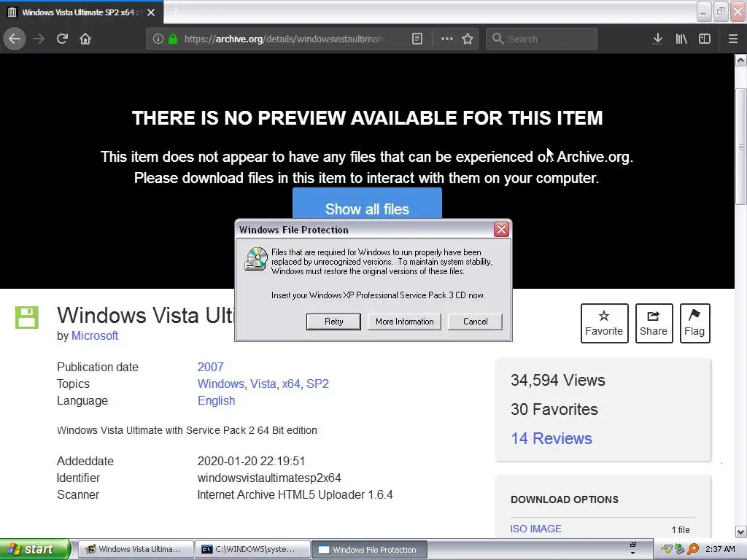This screenshot has height=560, width=747.
Task: Open page actions three-dot menu
Action: [447, 39]
